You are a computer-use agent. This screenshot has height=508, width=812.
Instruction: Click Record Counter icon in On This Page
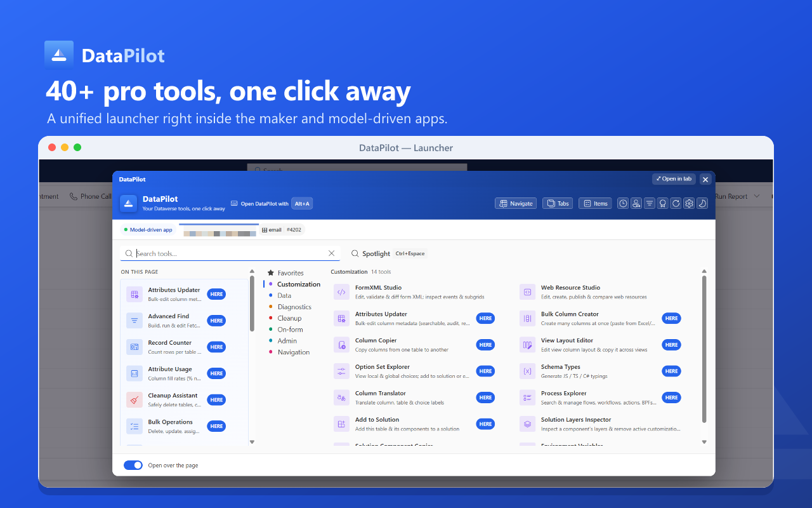click(134, 347)
